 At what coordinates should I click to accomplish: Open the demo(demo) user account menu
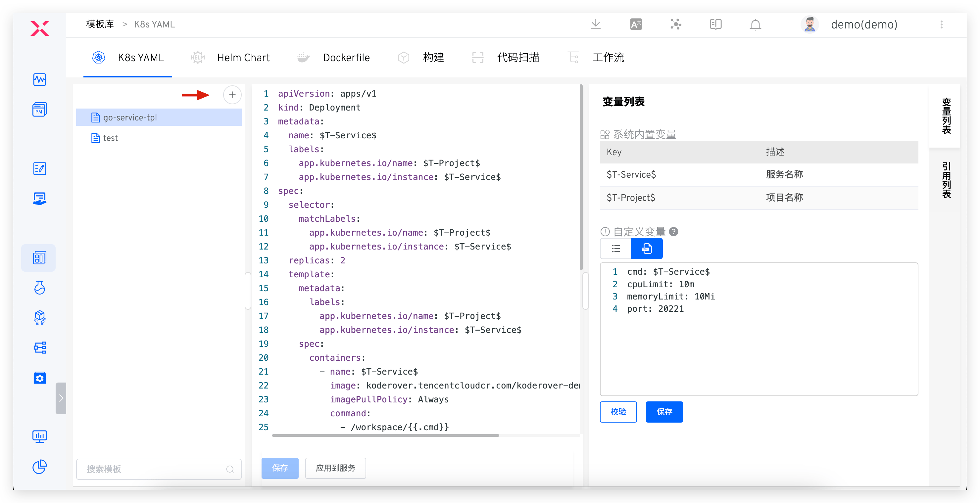click(x=863, y=25)
